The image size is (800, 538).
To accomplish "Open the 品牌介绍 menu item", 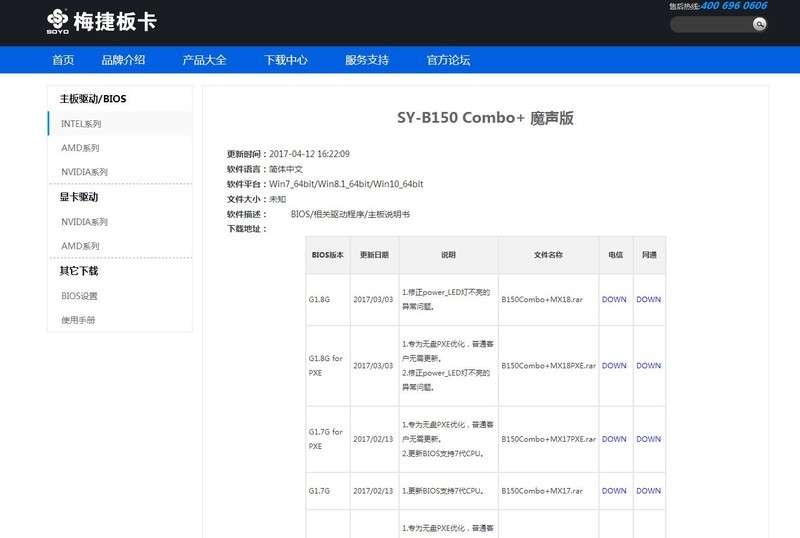I will click(x=123, y=60).
